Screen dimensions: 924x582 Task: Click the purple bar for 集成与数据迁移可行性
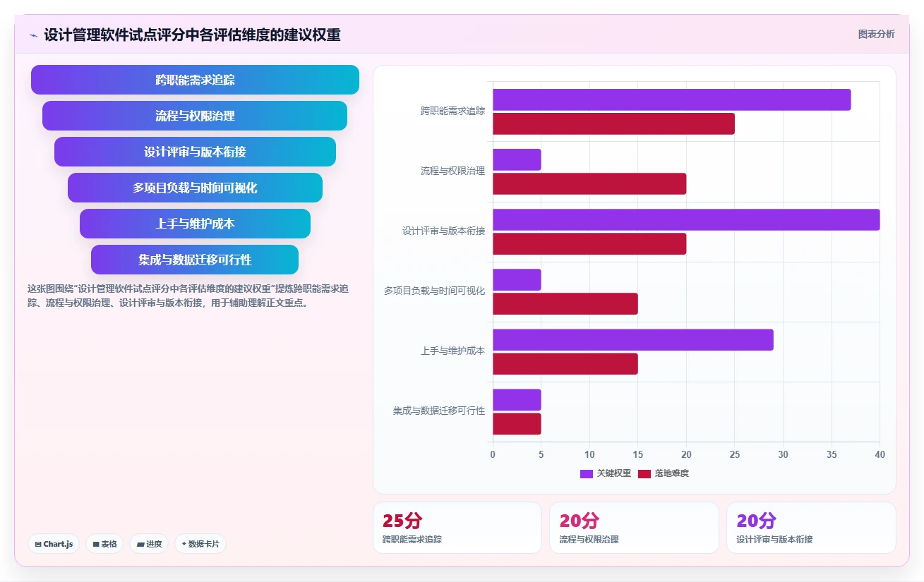pos(517,400)
